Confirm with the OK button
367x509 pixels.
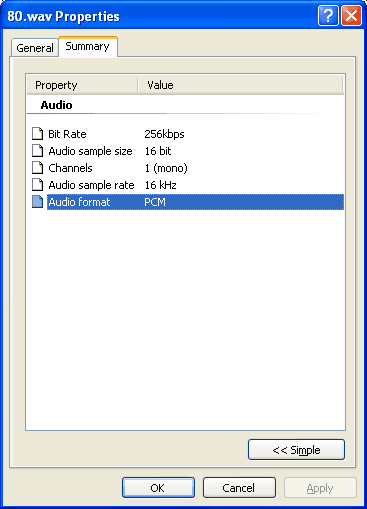[x=158, y=488]
